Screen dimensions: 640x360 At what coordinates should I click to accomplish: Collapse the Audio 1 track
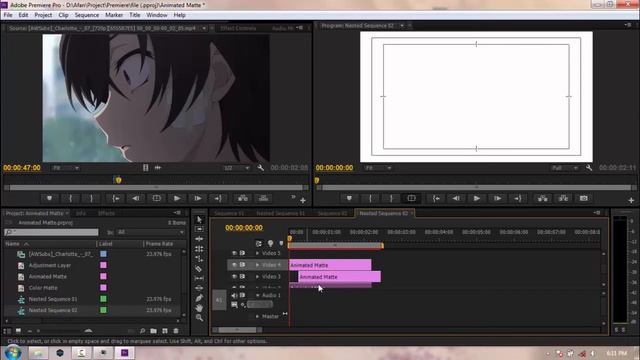[258, 295]
